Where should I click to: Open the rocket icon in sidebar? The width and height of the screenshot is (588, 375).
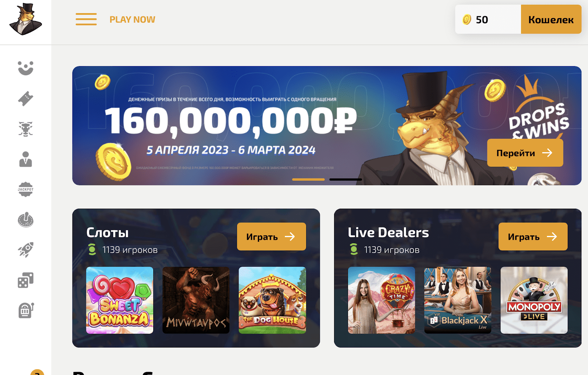point(26,250)
